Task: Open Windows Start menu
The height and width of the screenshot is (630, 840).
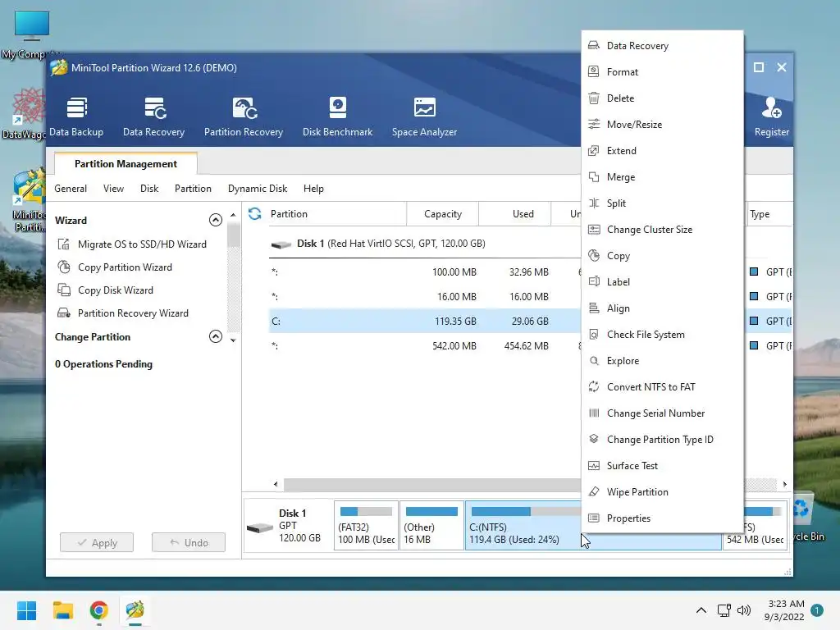Action: click(x=26, y=610)
